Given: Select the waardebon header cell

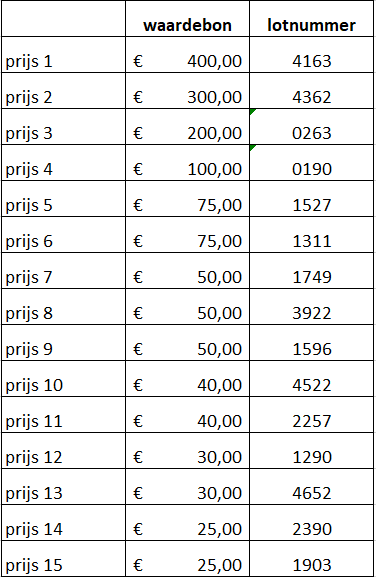Looking at the screenshot, I should coord(187,19).
